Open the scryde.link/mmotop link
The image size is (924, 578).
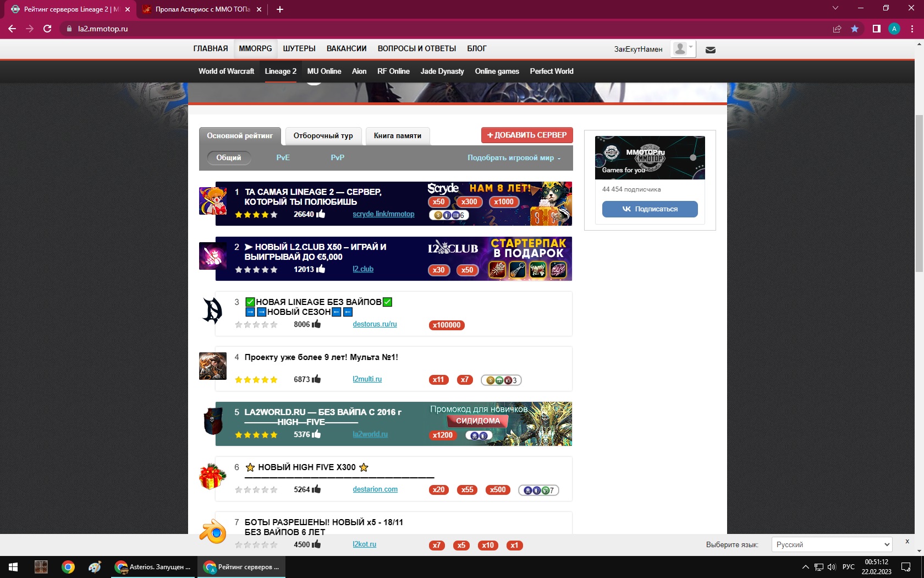point(383,214)
